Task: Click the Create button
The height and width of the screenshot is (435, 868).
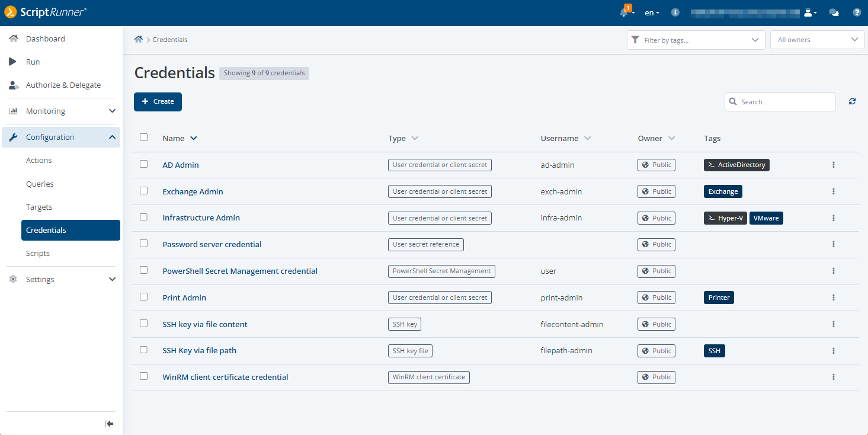Action: tap(158, 101)
